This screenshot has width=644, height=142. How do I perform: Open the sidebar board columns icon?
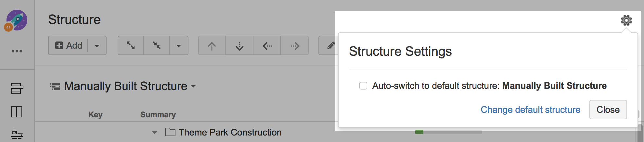[17, 112]
